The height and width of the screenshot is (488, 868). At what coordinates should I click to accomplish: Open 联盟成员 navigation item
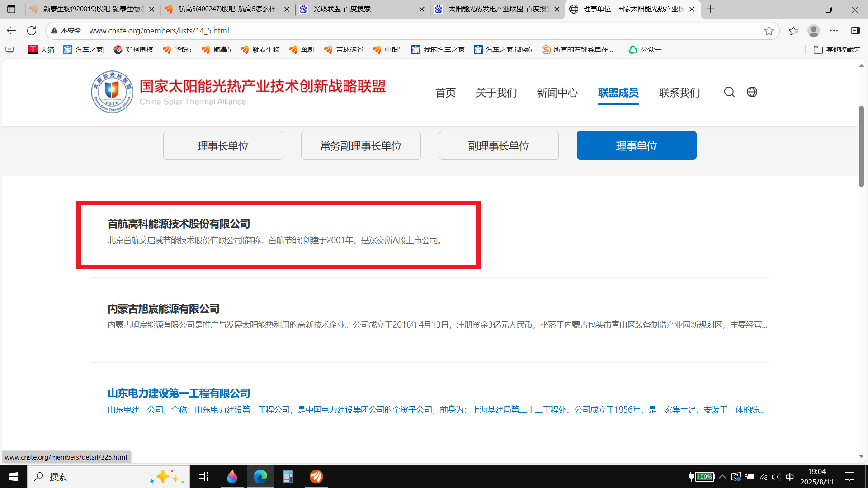click(x=618, y=93)
